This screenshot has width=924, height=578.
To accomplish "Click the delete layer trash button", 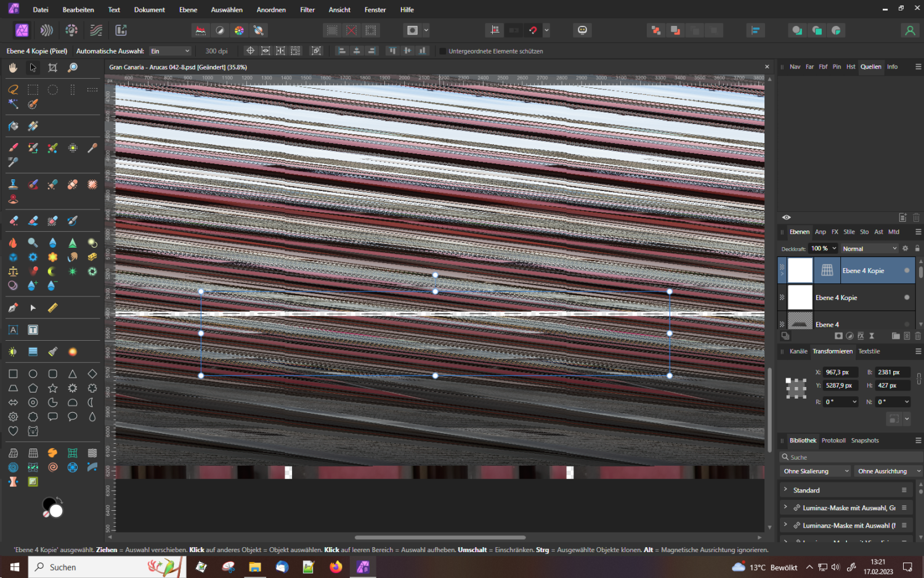I will (917, 336).
